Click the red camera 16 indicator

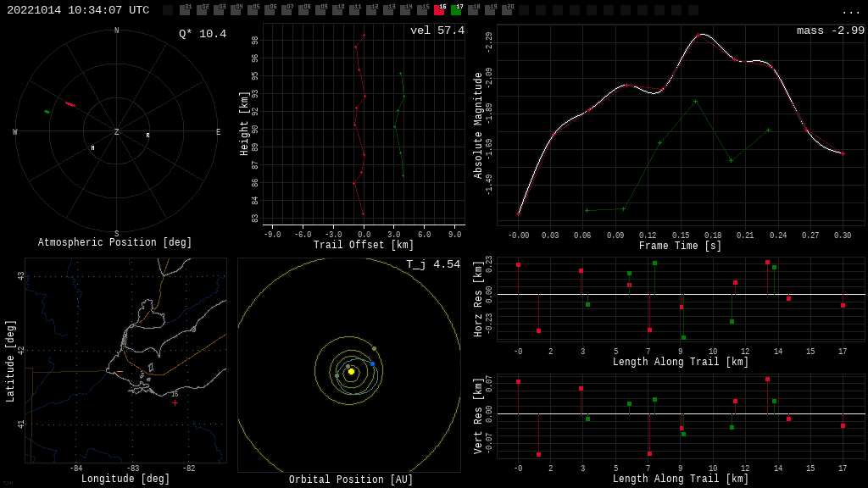click(x=439, y=10)
